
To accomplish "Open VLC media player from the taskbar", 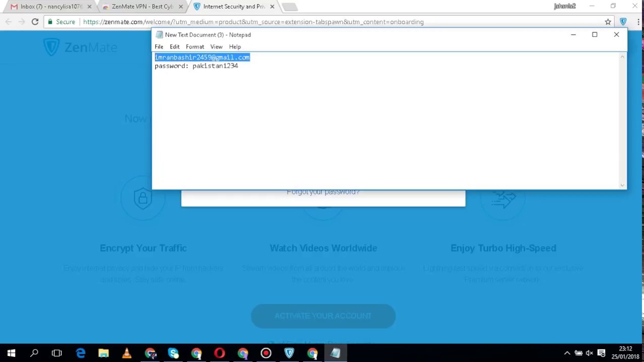I will [127, 353].
